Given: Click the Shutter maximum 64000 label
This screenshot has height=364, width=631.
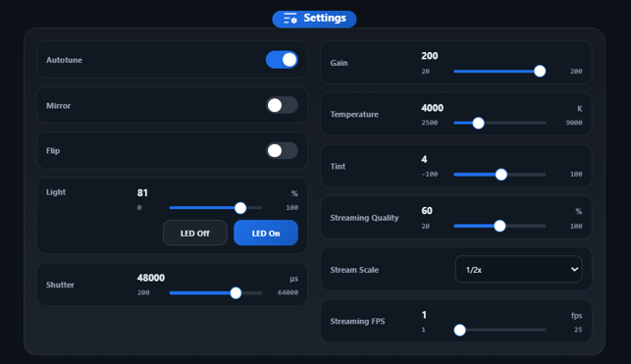Looking at the screenshot, I should tap(289, 292).
